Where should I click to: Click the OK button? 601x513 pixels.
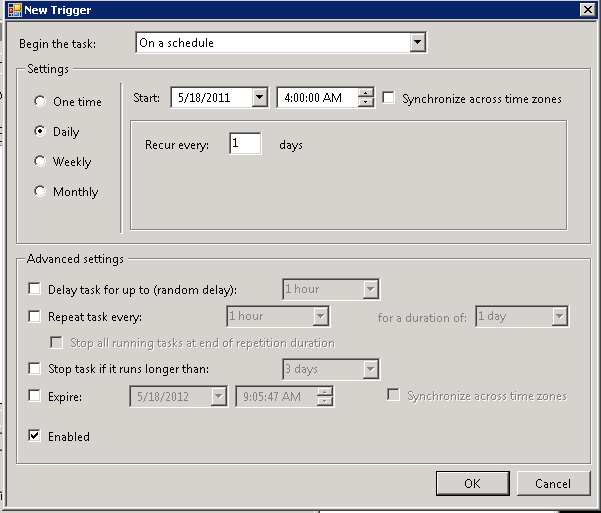[472, 484]
